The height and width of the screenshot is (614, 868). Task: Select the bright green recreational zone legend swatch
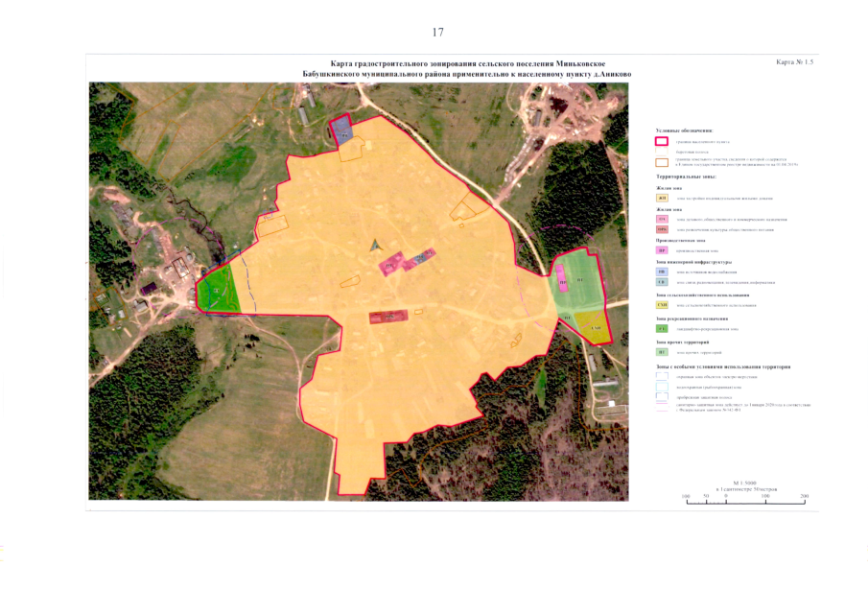pos(662,329)
